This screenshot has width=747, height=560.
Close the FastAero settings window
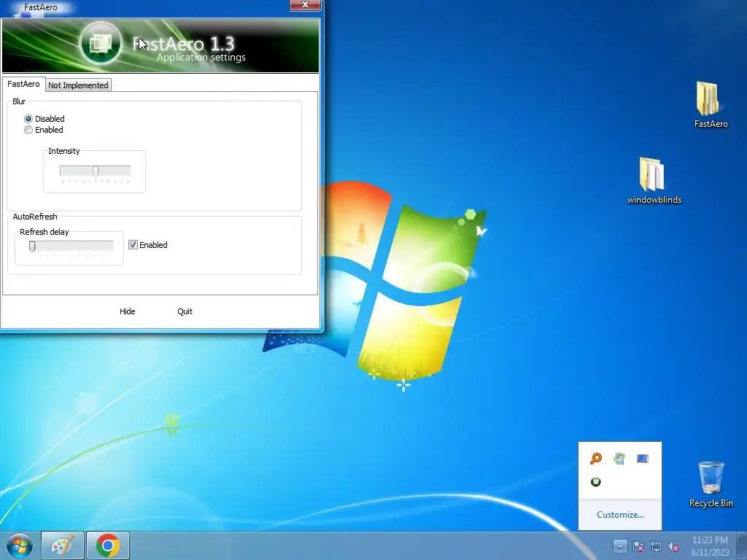[x=306, y=5]
